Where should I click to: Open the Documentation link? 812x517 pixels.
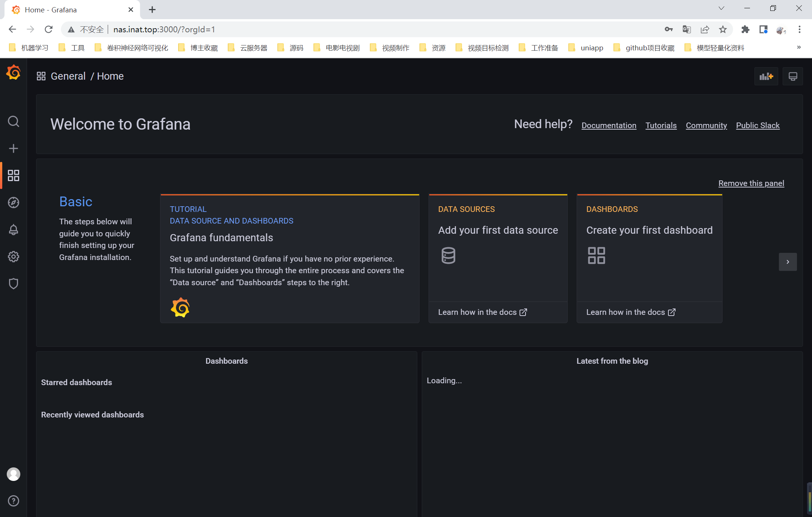tap(609, 125)
